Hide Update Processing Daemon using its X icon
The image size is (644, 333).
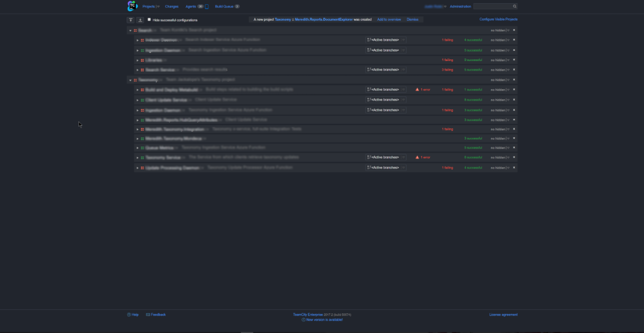(x=514, y=168)
